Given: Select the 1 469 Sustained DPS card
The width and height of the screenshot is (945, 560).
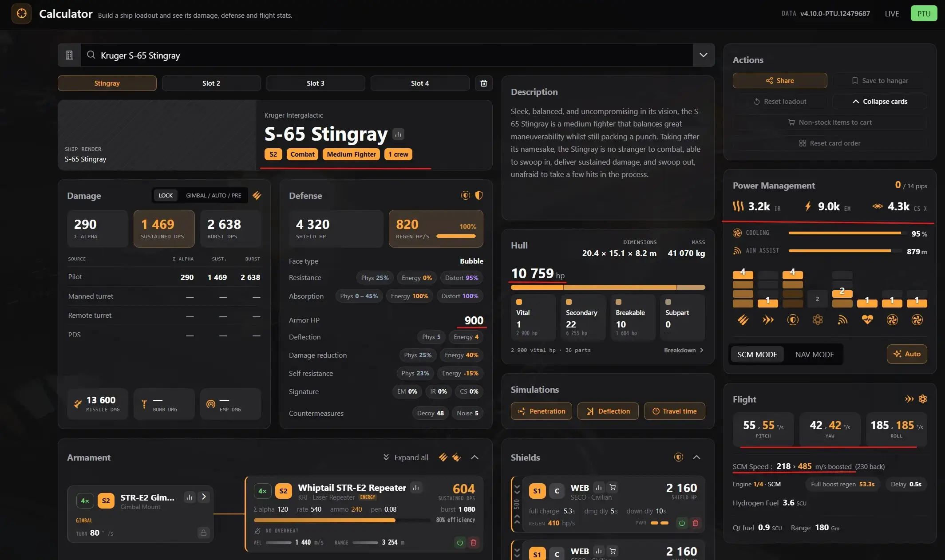Looking at the screenshot, I should point(164,229).
